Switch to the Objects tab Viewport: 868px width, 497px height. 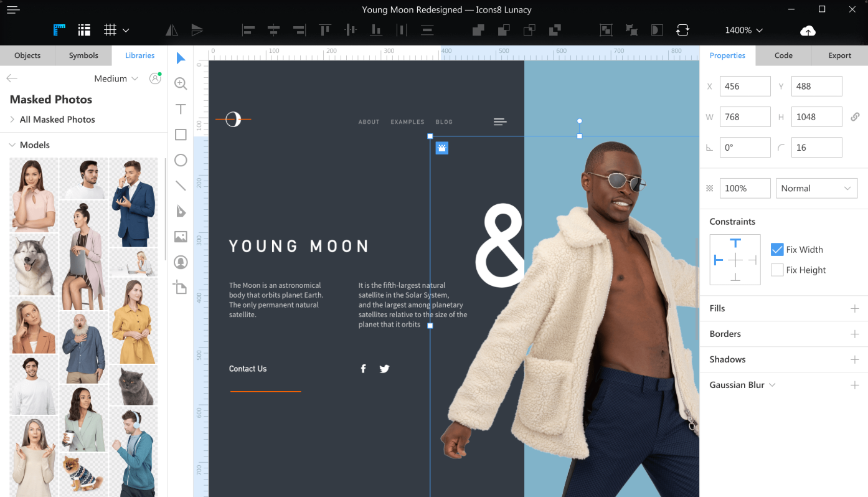coord(27,55)
